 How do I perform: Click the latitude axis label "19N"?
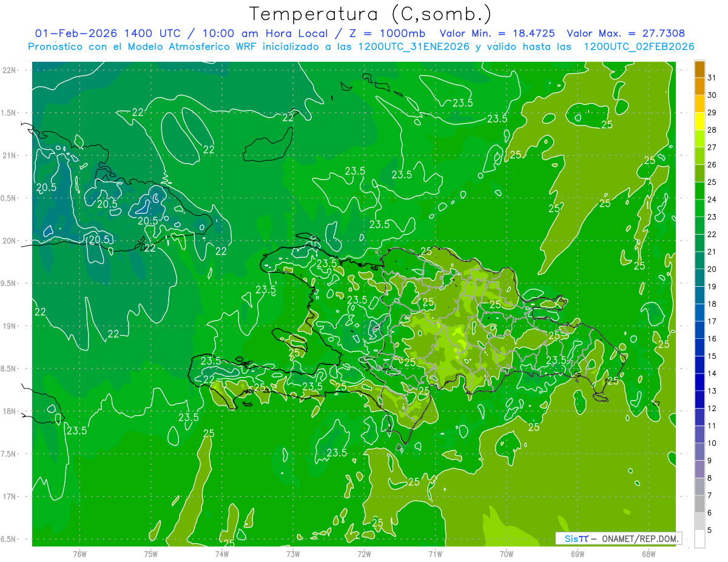[10, 326]
